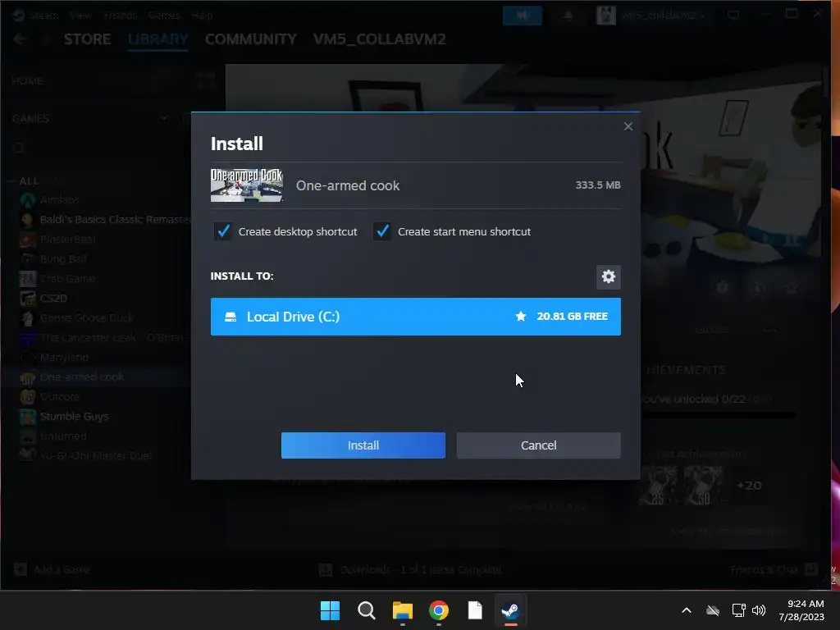Click the game page settings gear icon
Screen dimensions: 840x630
[x=722, y=288]
